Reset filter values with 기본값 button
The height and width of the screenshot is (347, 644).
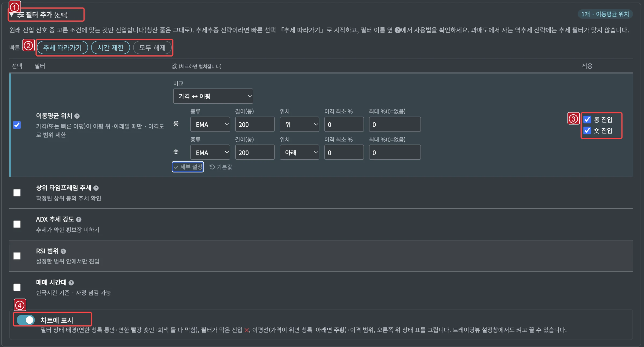point(221,167)
